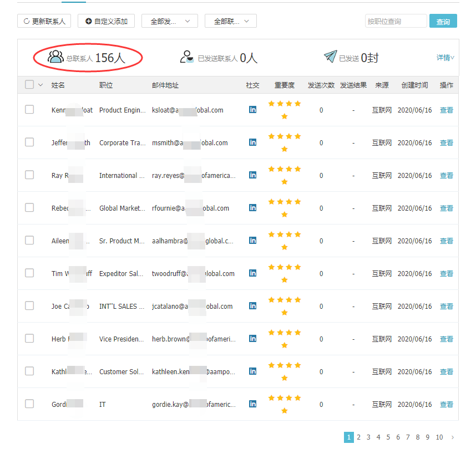Click LinkedIn icon in the Vice President row
Image resolution: width=476 pixels, height=449 pixels.
[x=252, y=339]
